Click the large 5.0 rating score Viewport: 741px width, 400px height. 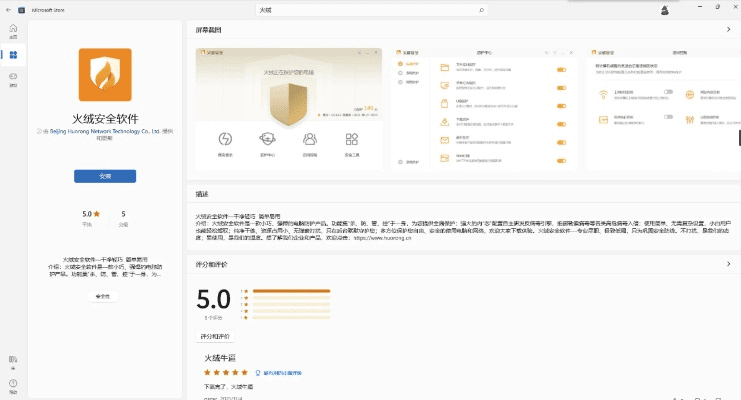[213, 299]
